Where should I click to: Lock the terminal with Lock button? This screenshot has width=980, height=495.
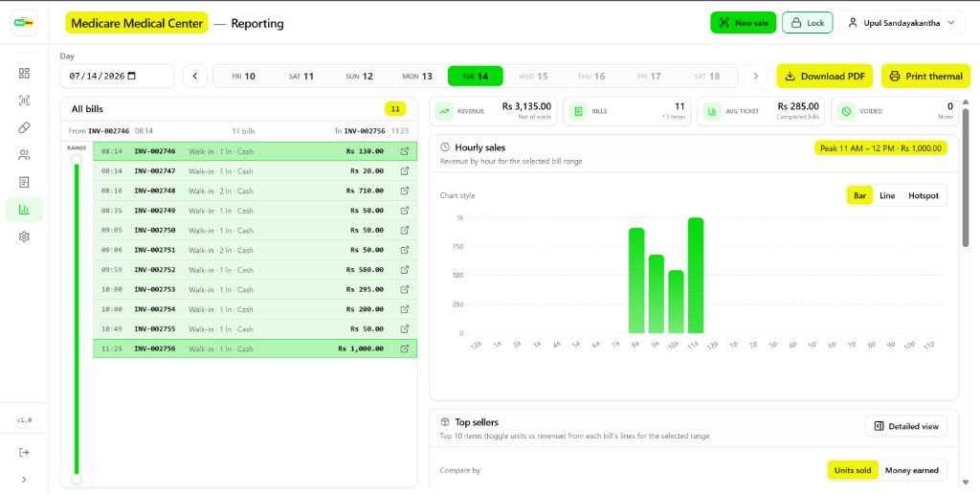808,23
